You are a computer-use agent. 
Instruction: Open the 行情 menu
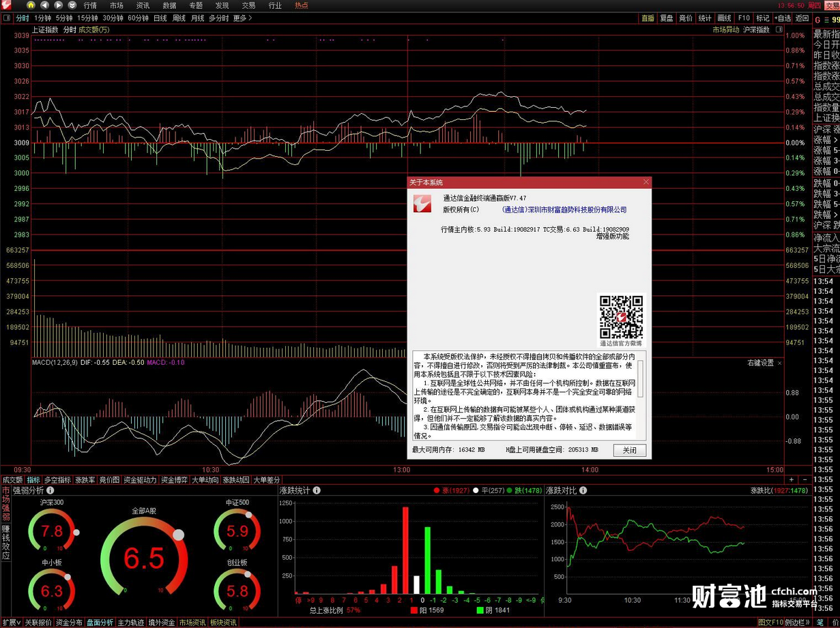point(90,5)
